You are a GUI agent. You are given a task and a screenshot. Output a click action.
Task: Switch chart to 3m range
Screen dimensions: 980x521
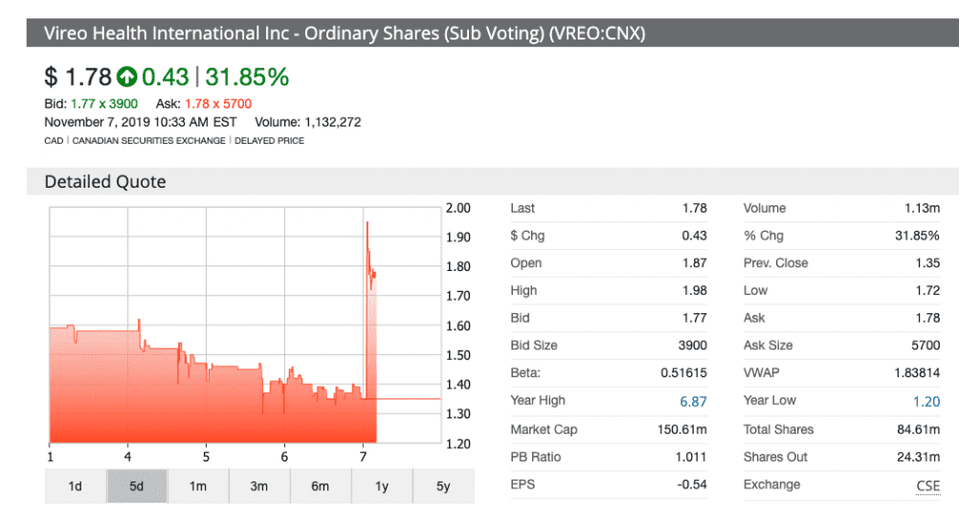259,487
